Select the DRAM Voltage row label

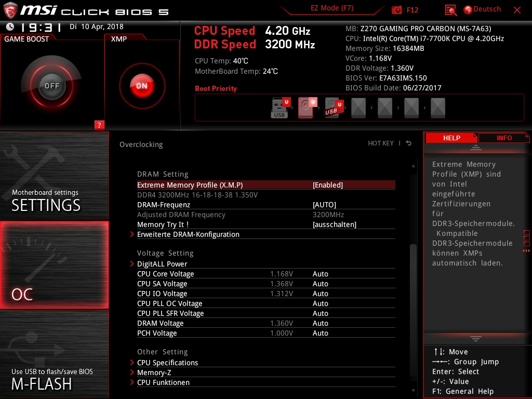click(160, 323)
